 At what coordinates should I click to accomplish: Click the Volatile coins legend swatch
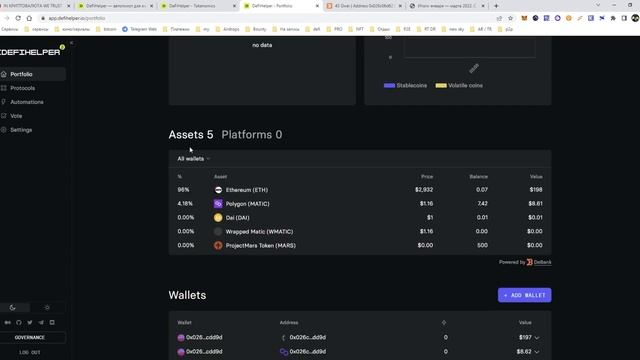tap(441, 86)
